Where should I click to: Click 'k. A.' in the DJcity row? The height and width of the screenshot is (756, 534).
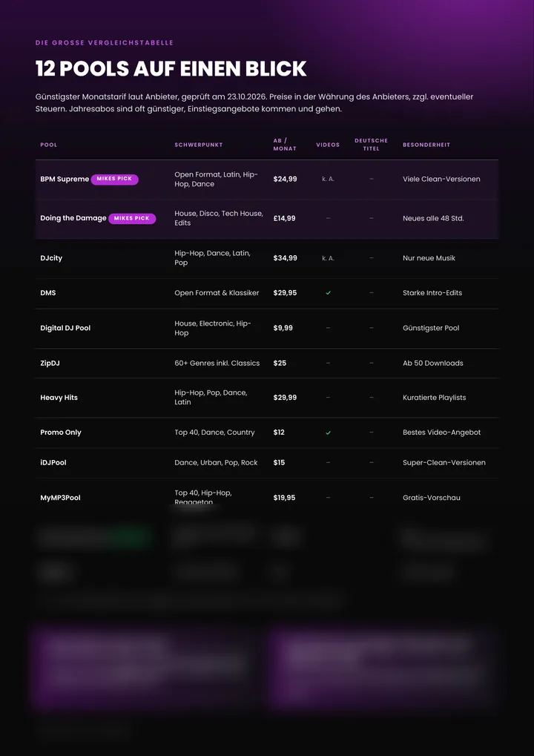328,258
